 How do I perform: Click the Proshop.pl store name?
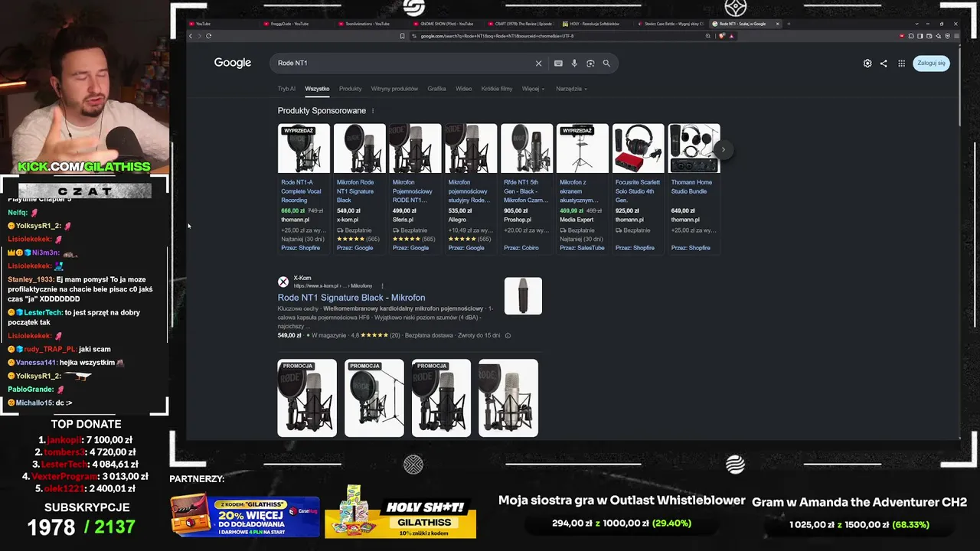pos(518,220)
